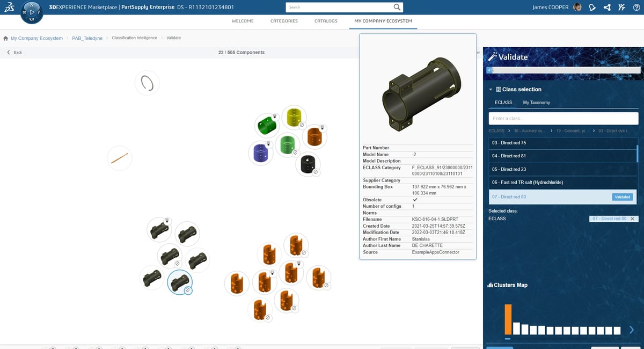
Task: Open the CATEGORIES tab
Action: point(284,21)
